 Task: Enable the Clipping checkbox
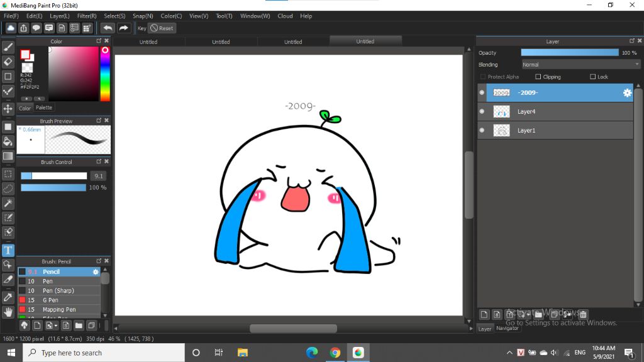click(x=538, y=77)
